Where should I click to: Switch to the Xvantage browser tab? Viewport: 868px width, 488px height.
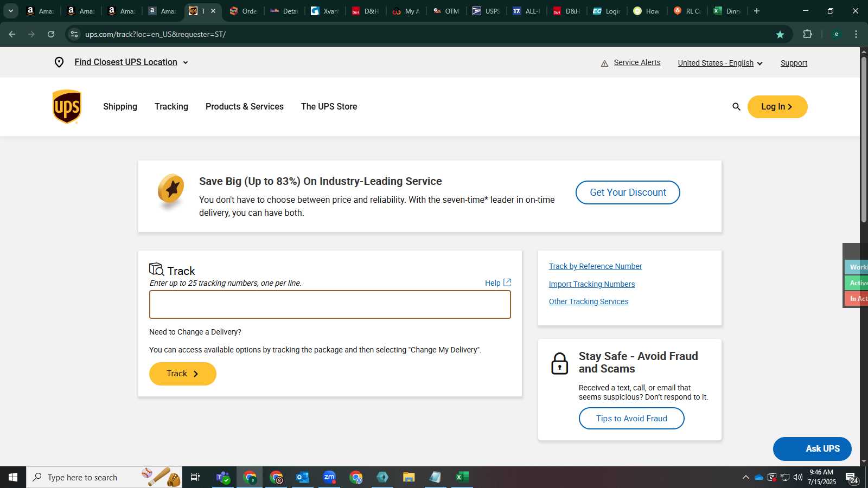pos(325,11)
